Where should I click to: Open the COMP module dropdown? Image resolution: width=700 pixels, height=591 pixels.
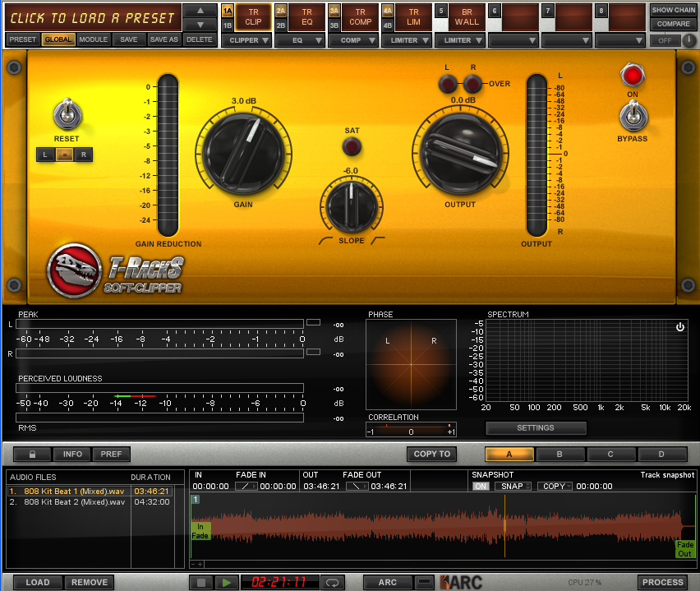coord(353,40)
